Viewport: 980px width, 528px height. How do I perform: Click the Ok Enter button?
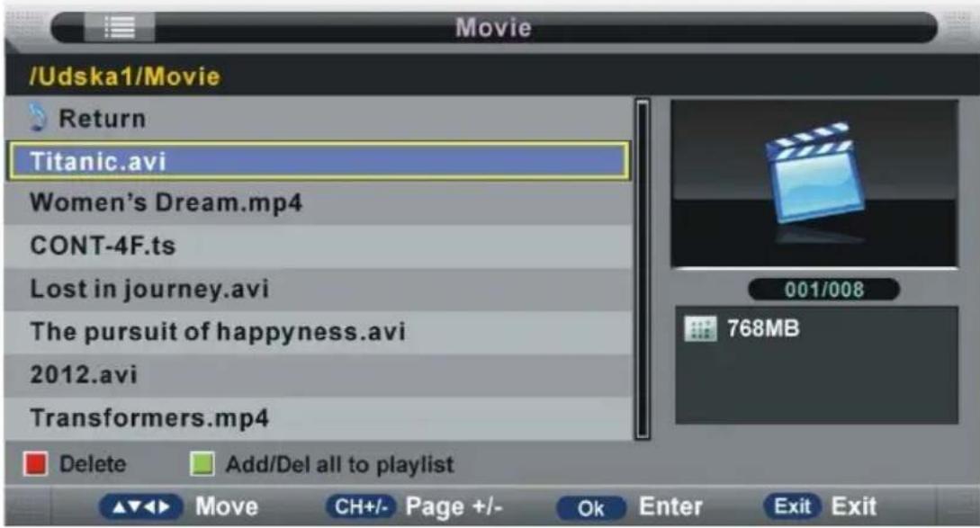[x=590, y=508]
